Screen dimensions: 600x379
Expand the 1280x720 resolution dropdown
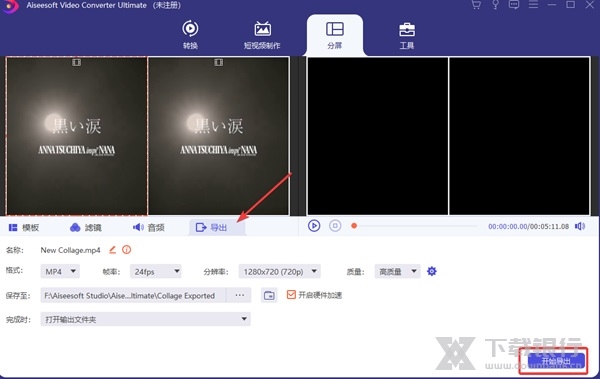(x=280, y=271)
